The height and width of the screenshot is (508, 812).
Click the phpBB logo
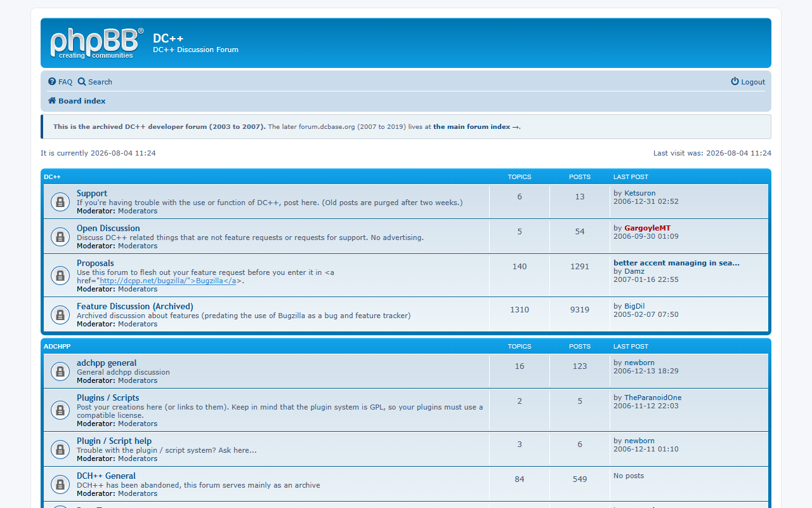tap(97, 43)
